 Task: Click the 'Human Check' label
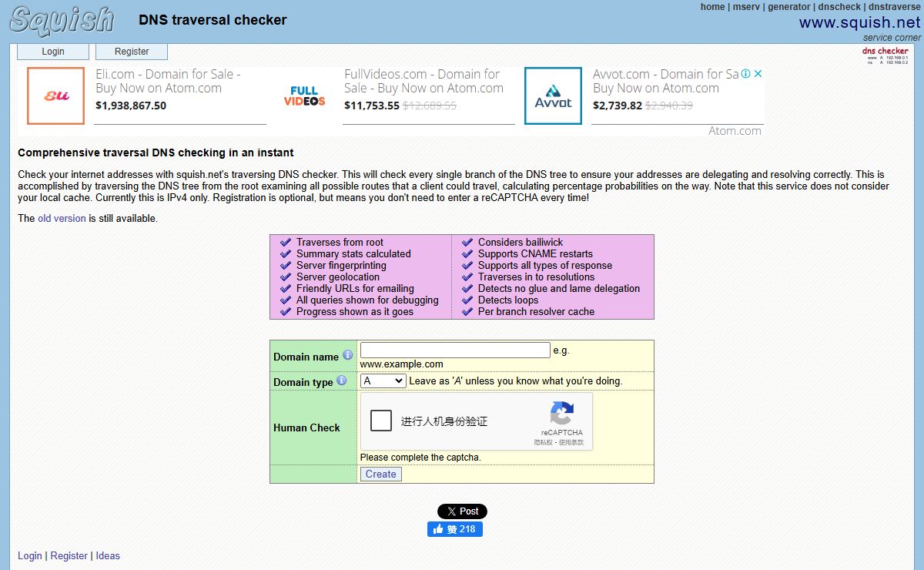pos(306,427)
